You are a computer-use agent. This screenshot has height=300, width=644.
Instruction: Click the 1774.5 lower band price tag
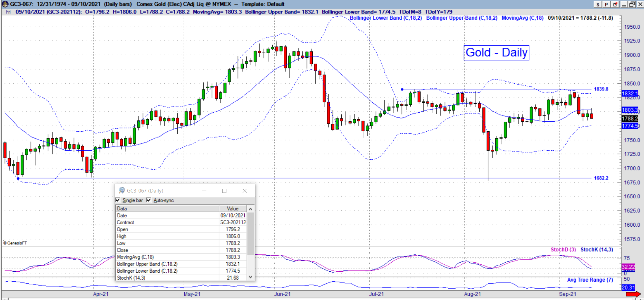[630, 126]
